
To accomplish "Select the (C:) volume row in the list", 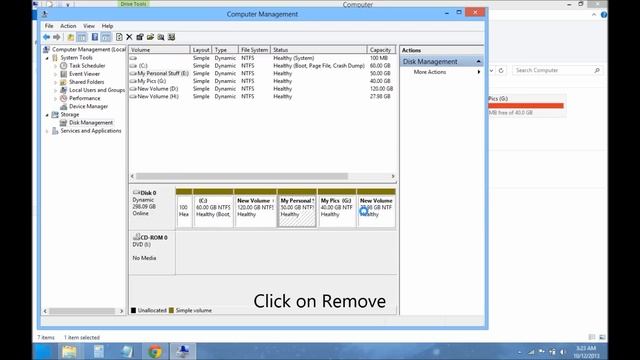I will tap(262, 66).
